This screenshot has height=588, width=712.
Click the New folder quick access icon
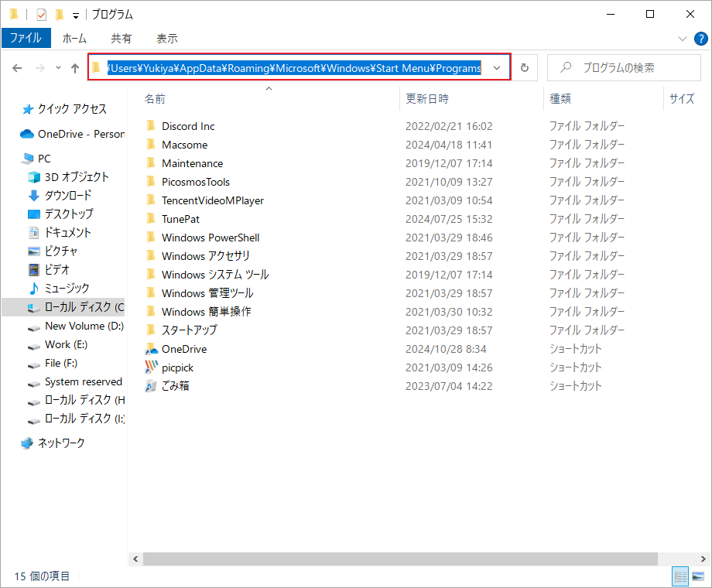(59, 15)
